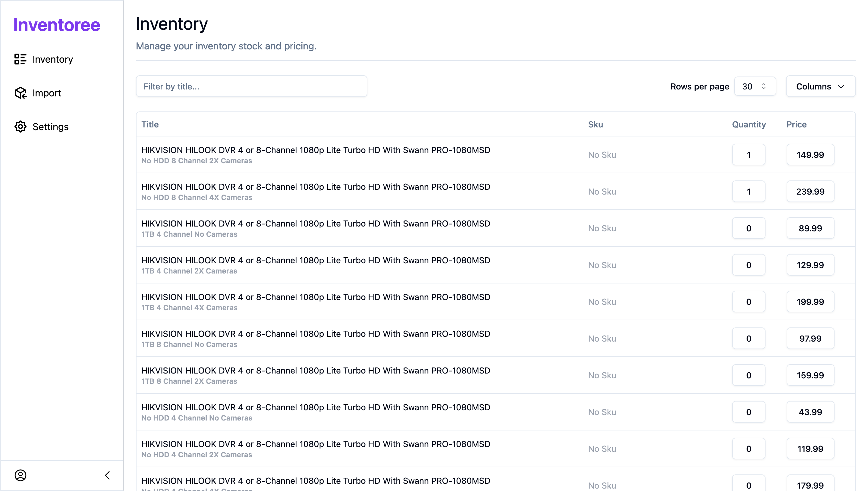
Task: Edit quantity for No HDD 4 Channel No Cameras
Action: (749, 412)
